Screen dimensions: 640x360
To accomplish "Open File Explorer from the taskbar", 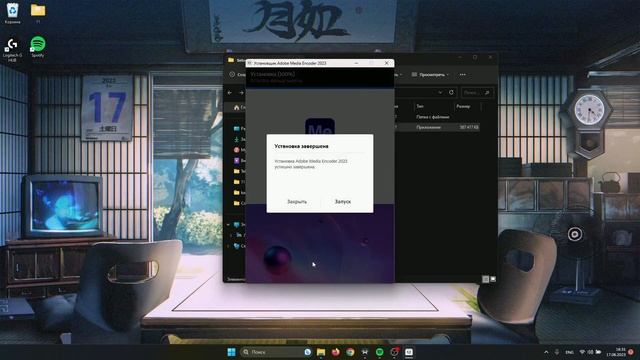I will click(321, 352).
